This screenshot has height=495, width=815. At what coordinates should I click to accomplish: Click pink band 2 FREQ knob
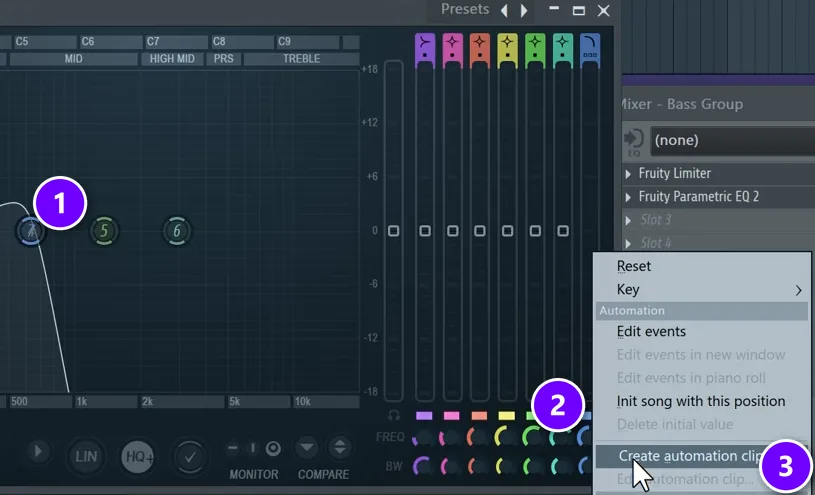click(450, 437)
